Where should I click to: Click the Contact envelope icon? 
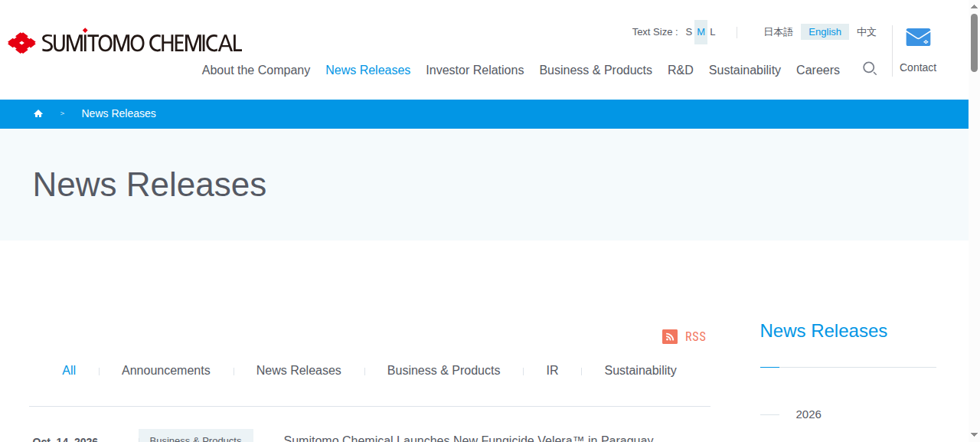(x=918, y=37)
